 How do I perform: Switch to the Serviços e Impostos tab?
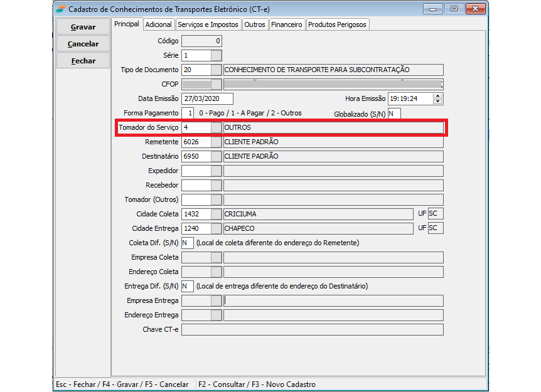208,24
